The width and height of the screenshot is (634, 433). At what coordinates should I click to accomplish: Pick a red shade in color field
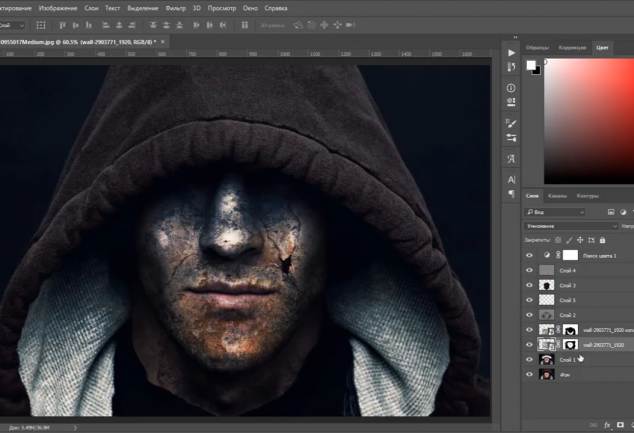pyautogui.click(x=589, y=121)
